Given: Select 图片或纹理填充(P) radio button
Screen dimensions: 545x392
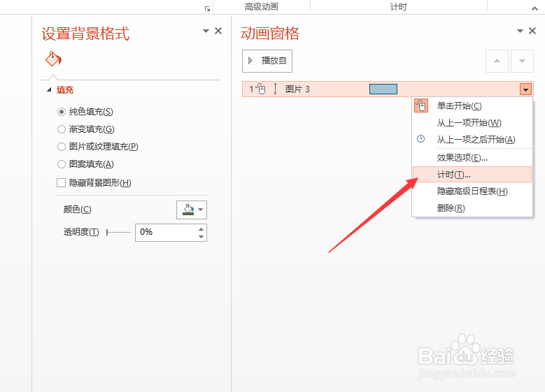Looking at the screenshot, I should tap(61, 147).
